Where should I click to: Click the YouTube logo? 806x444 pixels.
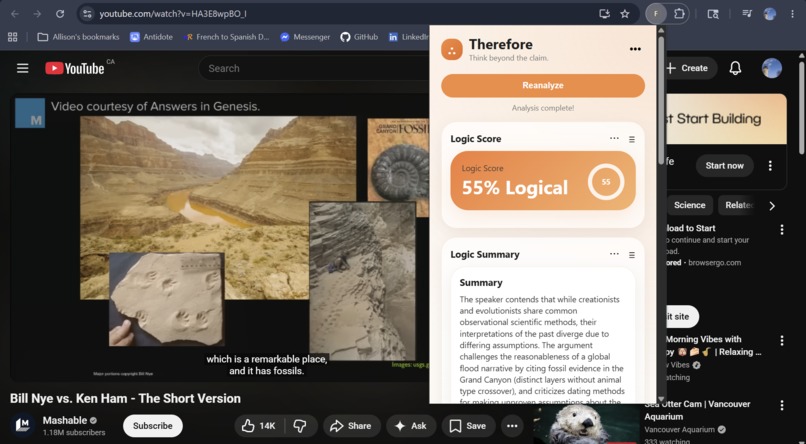[75, 68]
